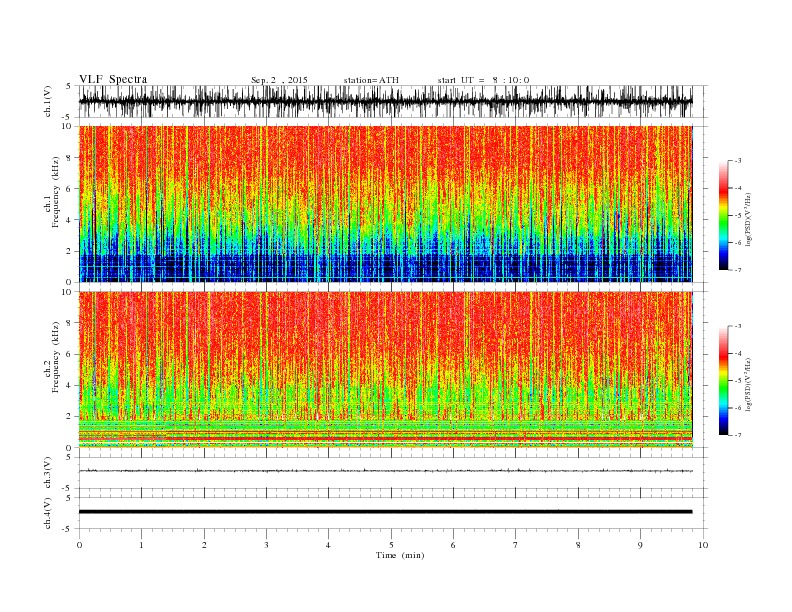Click the time axis tick label '2'
The image size is (792, 612).
pos(204,545)
